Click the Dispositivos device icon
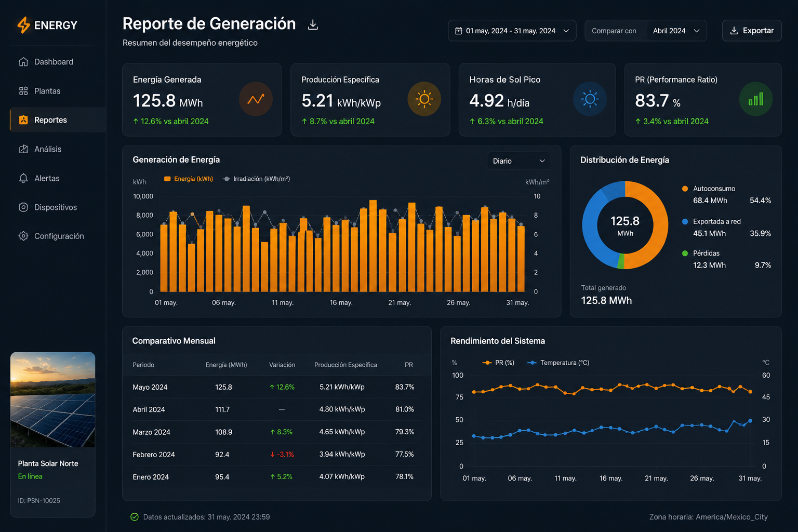The height and width of the screenshot is (532, 798). pos(23,207)
